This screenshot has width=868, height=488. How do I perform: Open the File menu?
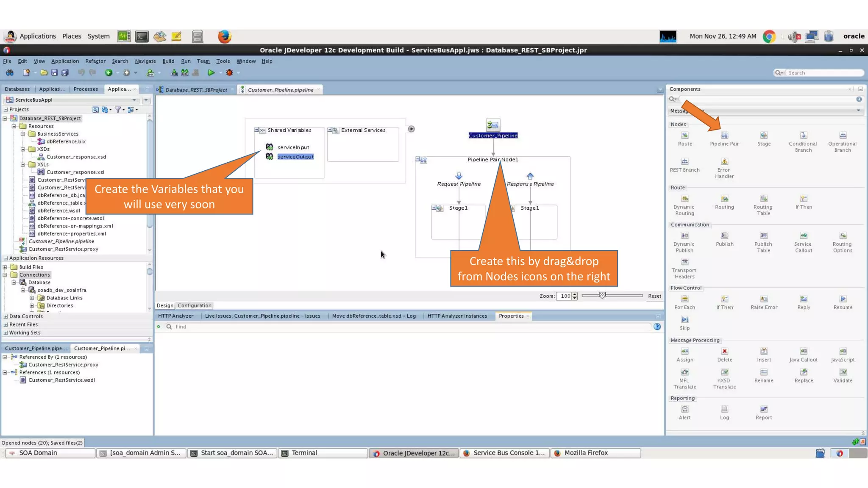pyautogui.click(x=7, y=61)
